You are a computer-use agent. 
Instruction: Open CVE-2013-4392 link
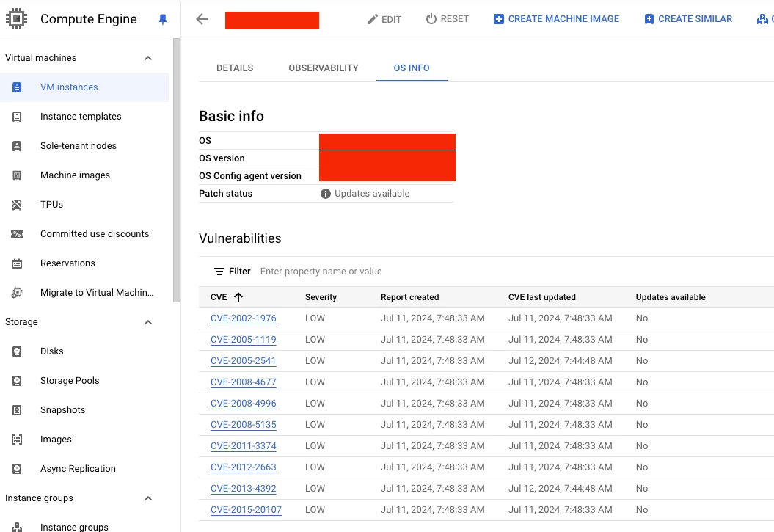(x=244, y=488)
